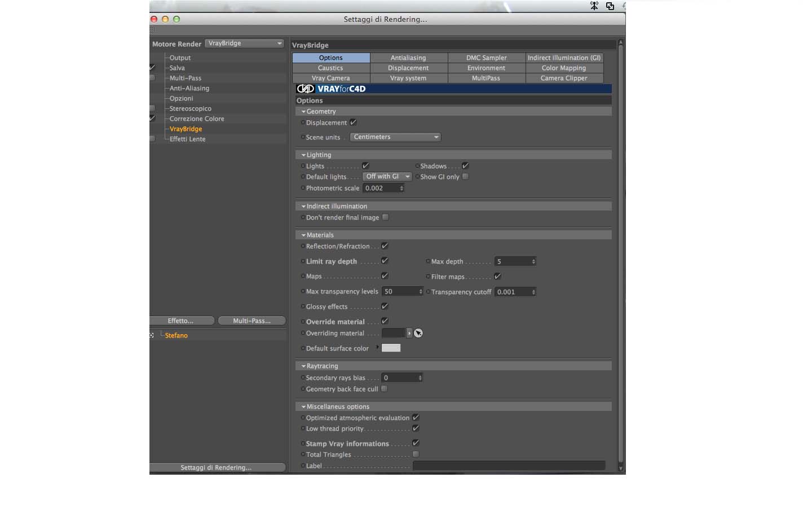Click the Default surface color swatch
812x508 pixels.
[x=391, y=348]
